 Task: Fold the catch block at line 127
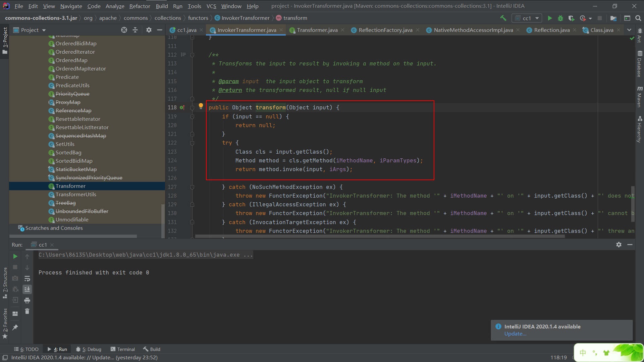[192, 187]
